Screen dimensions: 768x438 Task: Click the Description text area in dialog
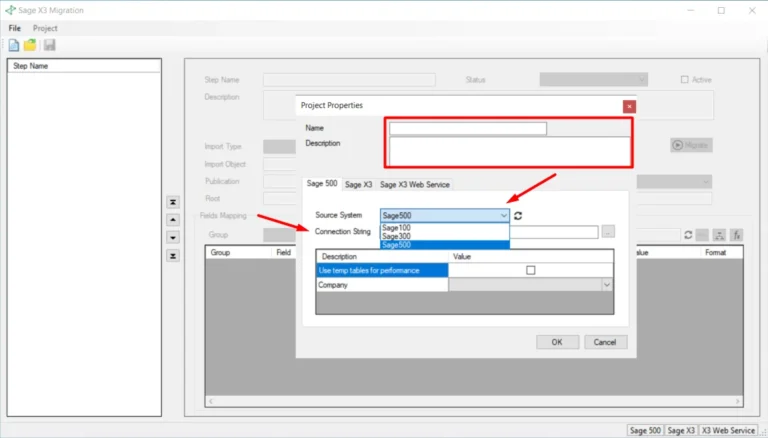tap(510, 151)
